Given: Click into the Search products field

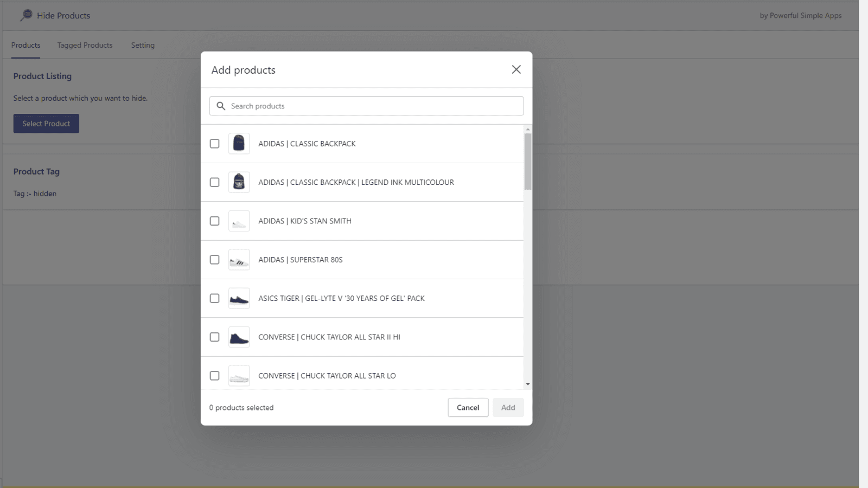Looking at the screenshot, I should click(366, 106).
